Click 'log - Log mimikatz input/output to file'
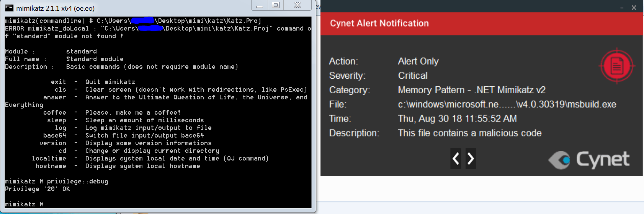 click(133, 128)
